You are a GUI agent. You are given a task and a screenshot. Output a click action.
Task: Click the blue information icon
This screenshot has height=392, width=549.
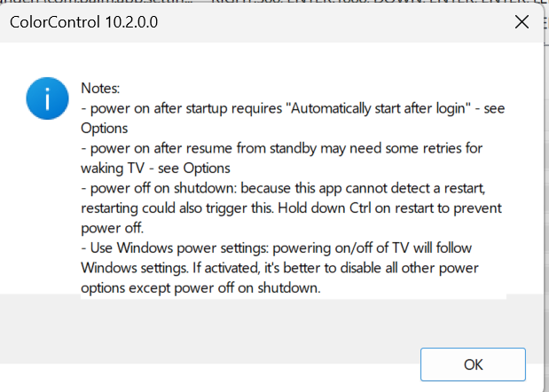(47, 98)
